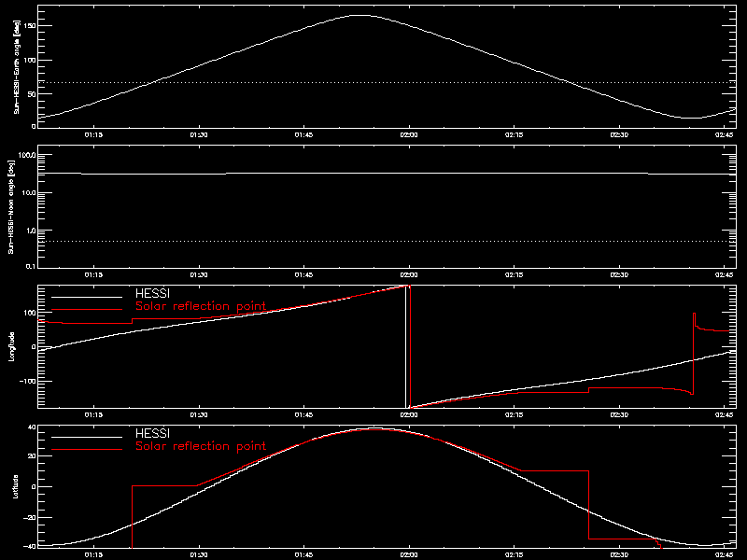Click 02:30 time label under Longitude plot

tap(619, 415)
